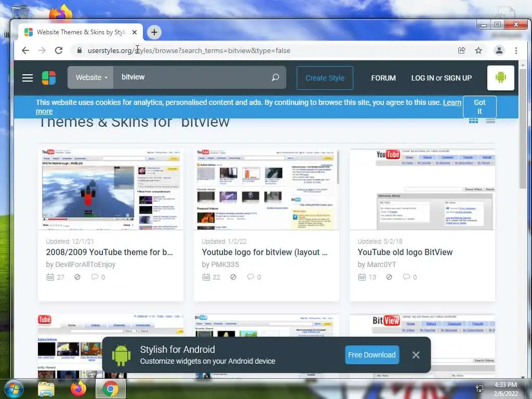The height and width of the screenshot is (399, 532).
Task: Reload the page with refresh icon
Action: (59, 50)
